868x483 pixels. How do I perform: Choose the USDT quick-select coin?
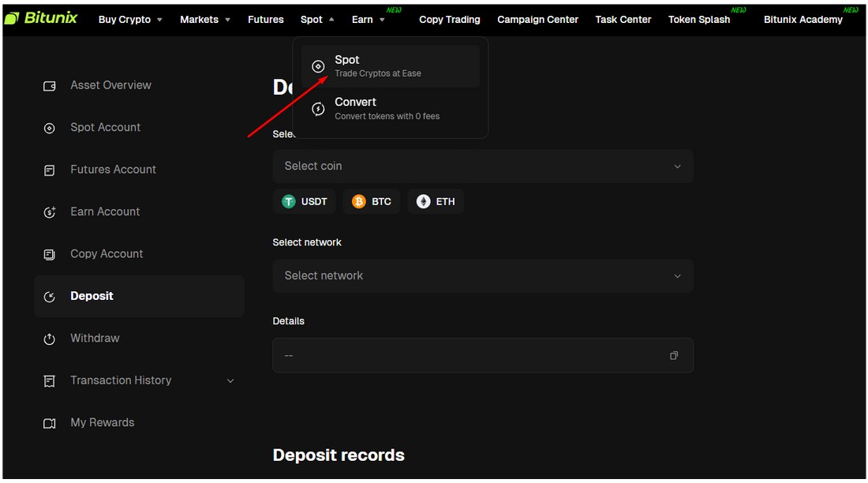point(305,202)
